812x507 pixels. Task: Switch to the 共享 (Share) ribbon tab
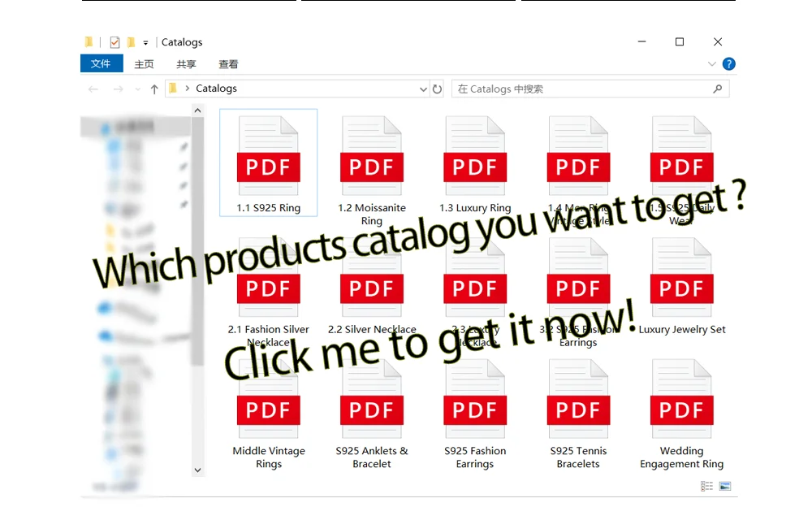tap(186, 63)
